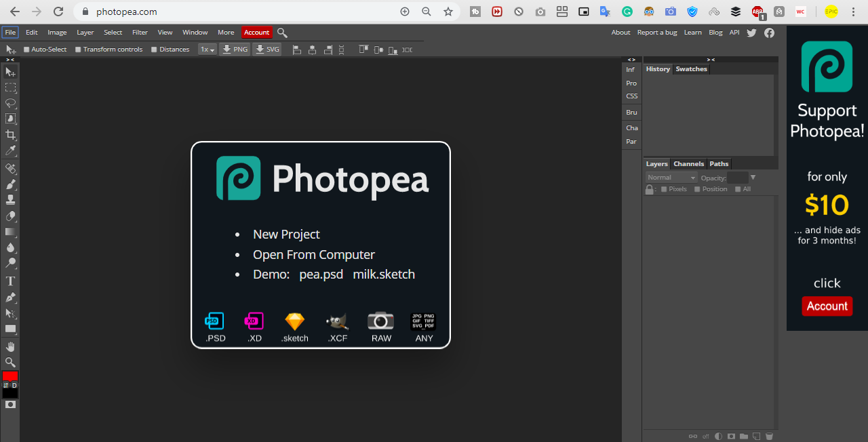Click the new layer page icon
Screen dimensions: 868x442
click(756, 436)
